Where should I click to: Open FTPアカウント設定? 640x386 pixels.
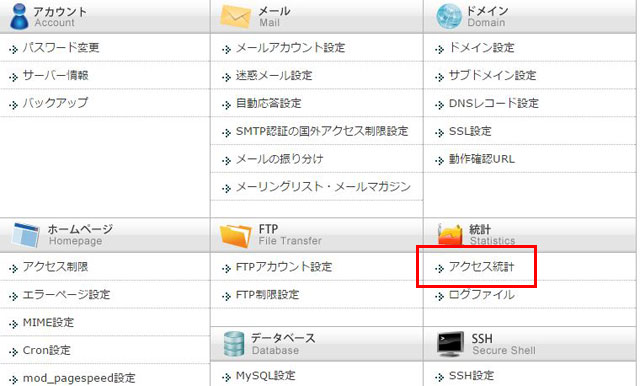(x=284, y=267)
